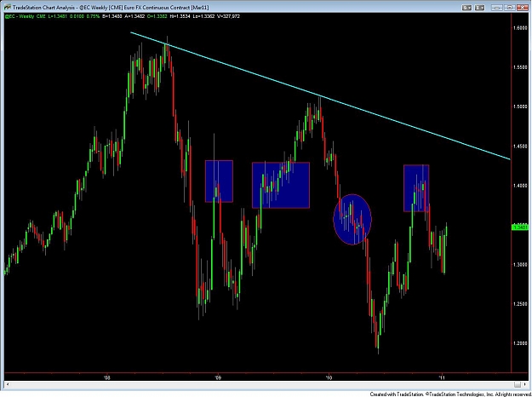Open the interval link 'I' dropdown
The image size is (532, 397).
click(479, 8)
